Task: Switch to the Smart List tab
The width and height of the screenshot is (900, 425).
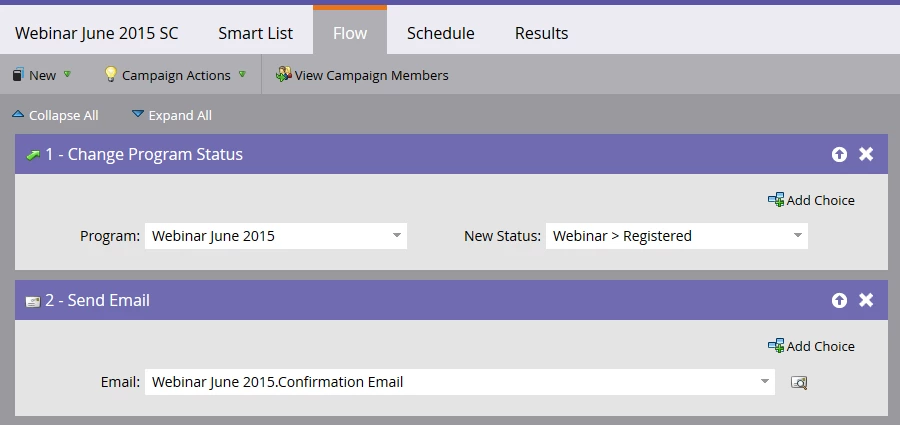Action: click(255, 33)
